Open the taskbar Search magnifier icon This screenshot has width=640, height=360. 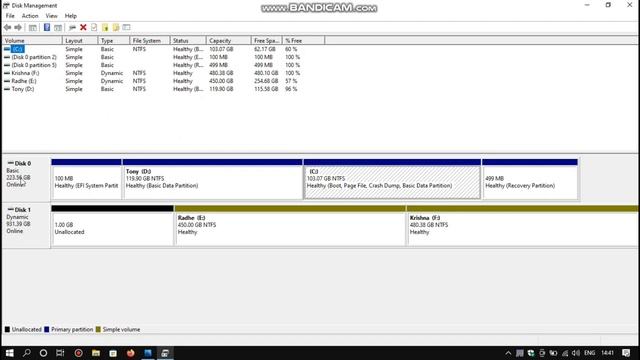(x=27, y=353)
